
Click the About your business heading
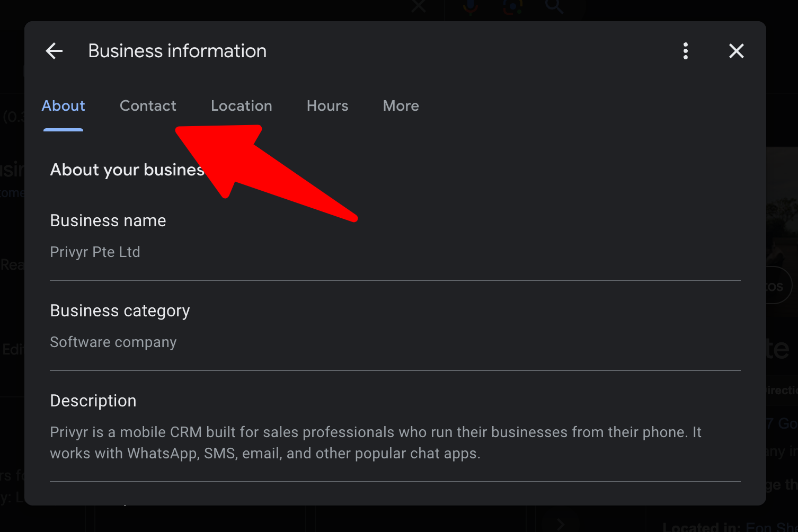pyautogui.click(x=127, y=170)
